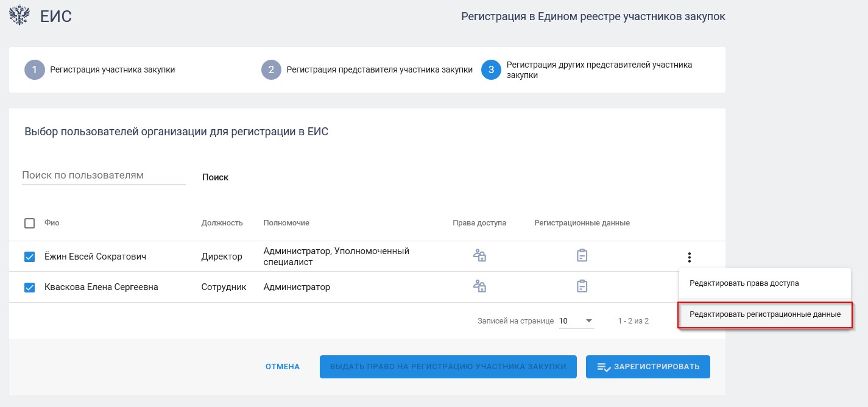Toggle the select-all checkbox in table header
Image resolution: width=868 pixels, height=407 pixels.
click(x=30, y=223)
